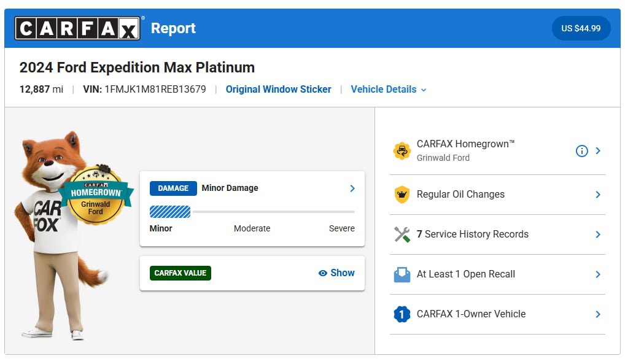Click the Moderate label on damage scale
Image resolution: width=625 pixels, height=364 pixels.
click(x=252, y=228)
